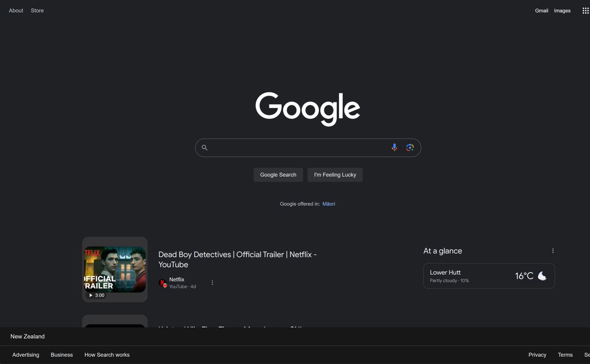Open the Lower Hutt weather card

489,276
